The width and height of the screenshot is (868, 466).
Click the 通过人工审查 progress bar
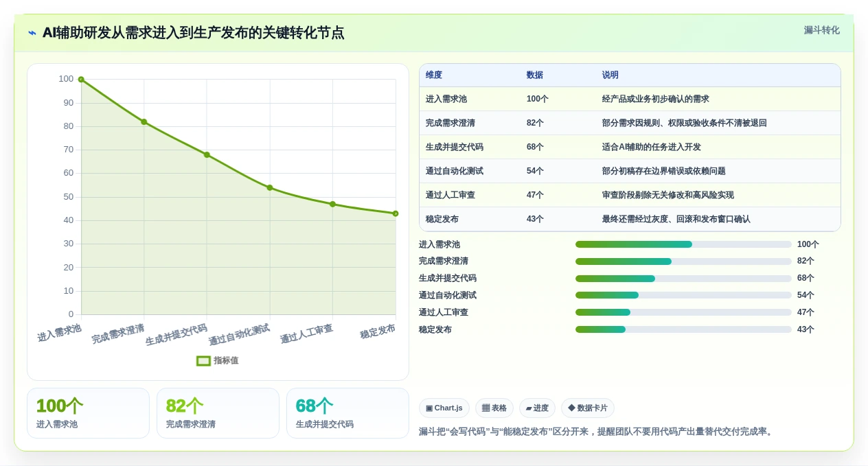pyautogui.click(x=683, y=312)
